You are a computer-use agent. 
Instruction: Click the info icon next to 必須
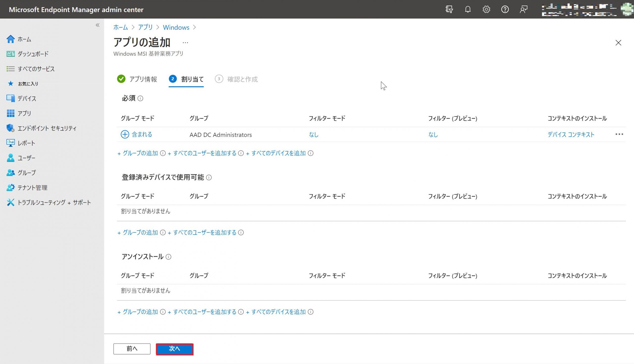[x=140, y=98]
